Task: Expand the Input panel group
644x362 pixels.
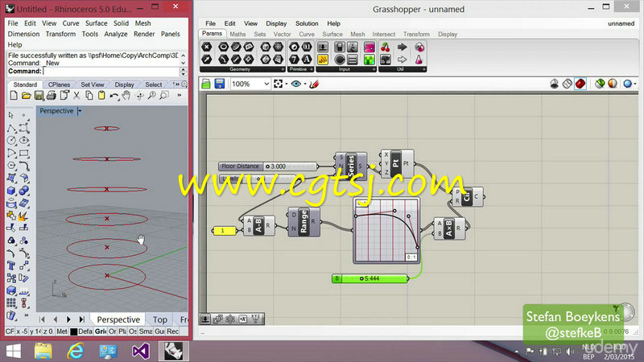Action: coord(374,69)
